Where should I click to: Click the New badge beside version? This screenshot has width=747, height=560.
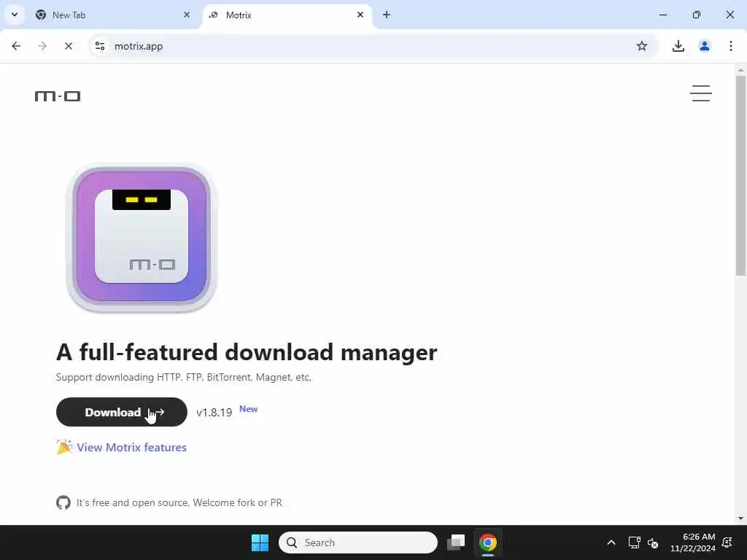[248, 409]
